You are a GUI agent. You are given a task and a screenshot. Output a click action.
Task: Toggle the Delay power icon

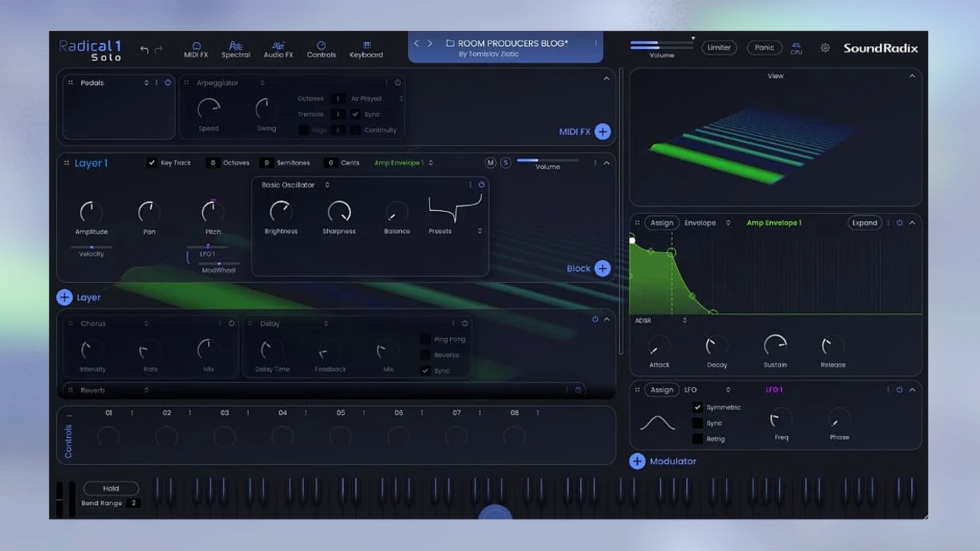(x=465, y=324)
